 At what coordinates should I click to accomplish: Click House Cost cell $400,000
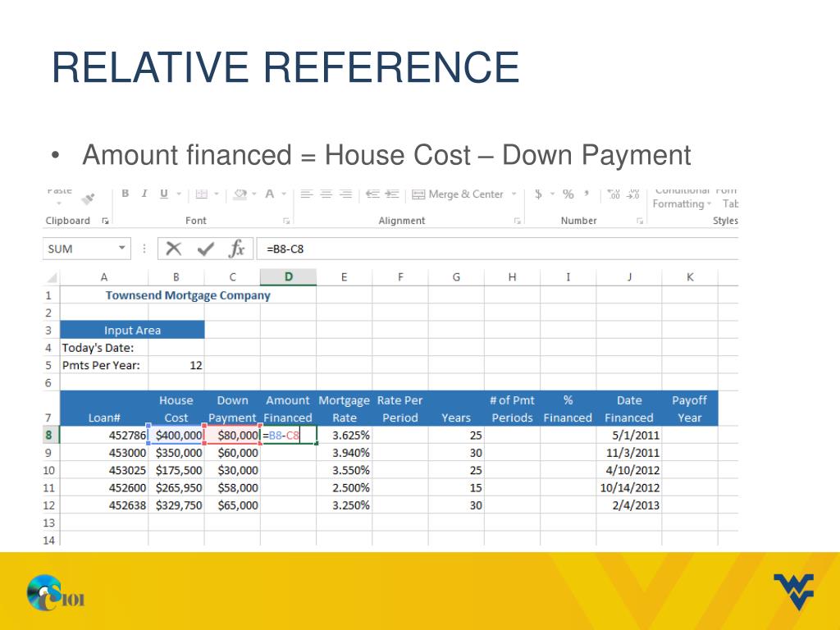[x=176, y=435]
